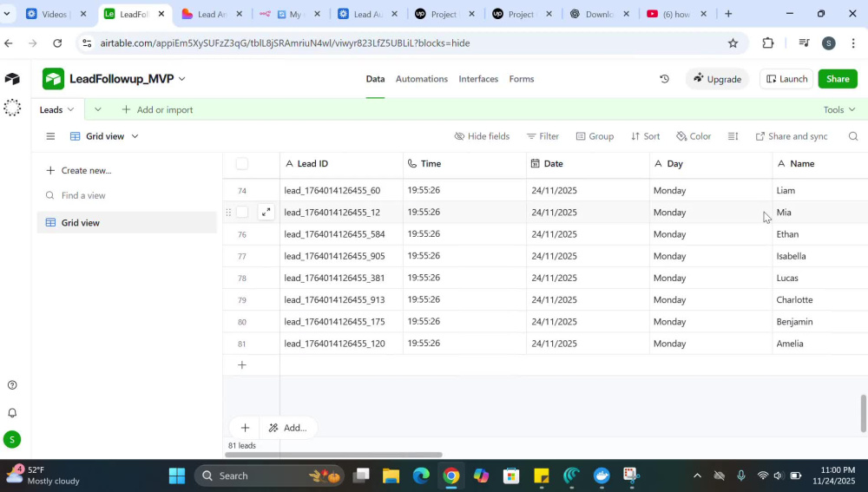Click Create new... view
Image resolution: width=868 pixels, height=492 pixels.
[79, 170]
